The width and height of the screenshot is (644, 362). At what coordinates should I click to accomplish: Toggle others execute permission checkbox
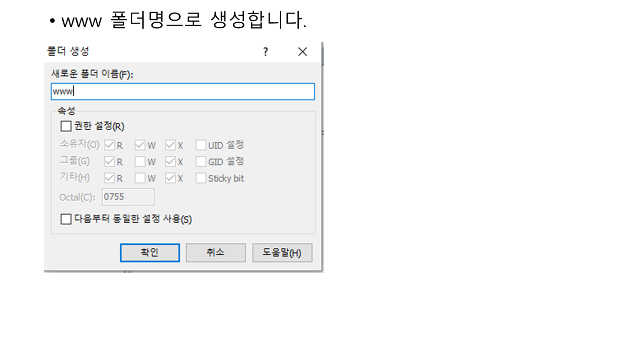click(x=171, y=178)
